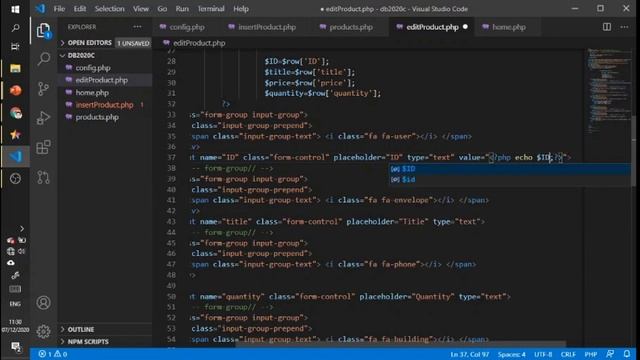
Task: Open products.php in the file tree
Action: pos(97,117)
